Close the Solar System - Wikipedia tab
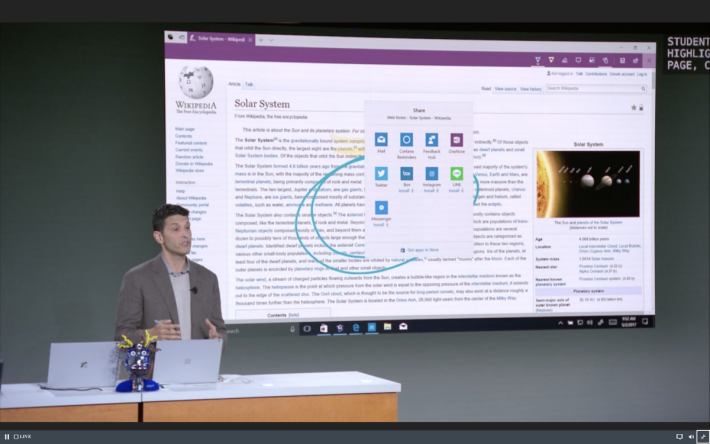This screenshot has width=710, height=444. pyautogui.click(x=250, y=40)
